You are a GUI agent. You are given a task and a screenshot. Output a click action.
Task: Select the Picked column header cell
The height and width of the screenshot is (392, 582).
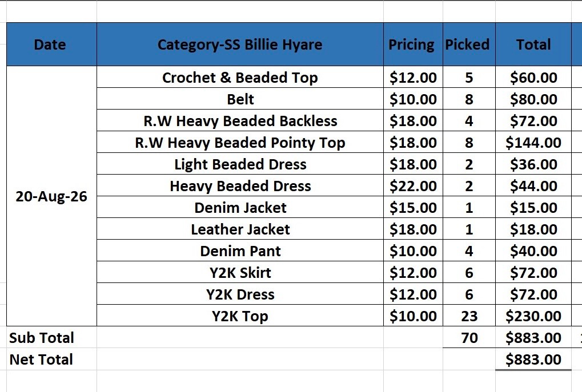pyautogui.click(x=469, y=45)
